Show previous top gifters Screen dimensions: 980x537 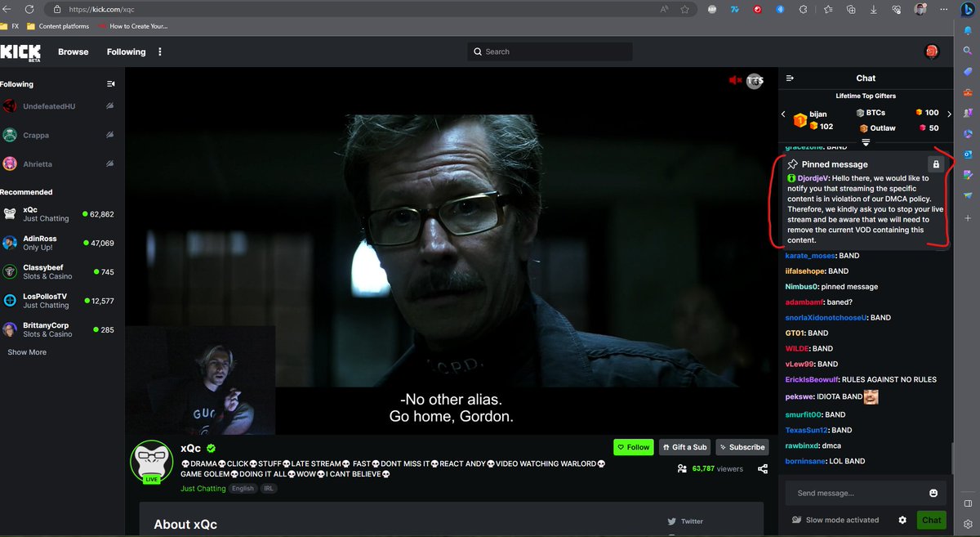(x=782, y=114)
